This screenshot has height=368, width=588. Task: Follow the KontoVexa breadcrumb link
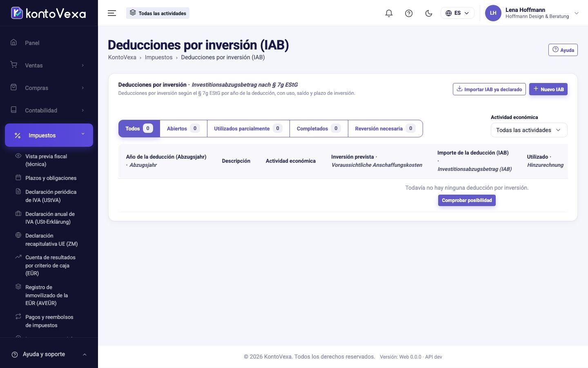pyautogui.click(x=122, y=57)
